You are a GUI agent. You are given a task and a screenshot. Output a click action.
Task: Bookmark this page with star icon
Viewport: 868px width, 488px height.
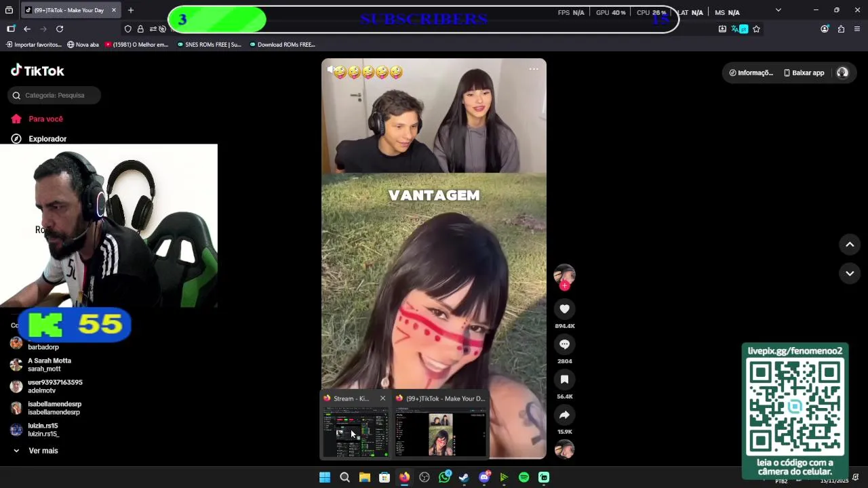click(x=756, y=29)
